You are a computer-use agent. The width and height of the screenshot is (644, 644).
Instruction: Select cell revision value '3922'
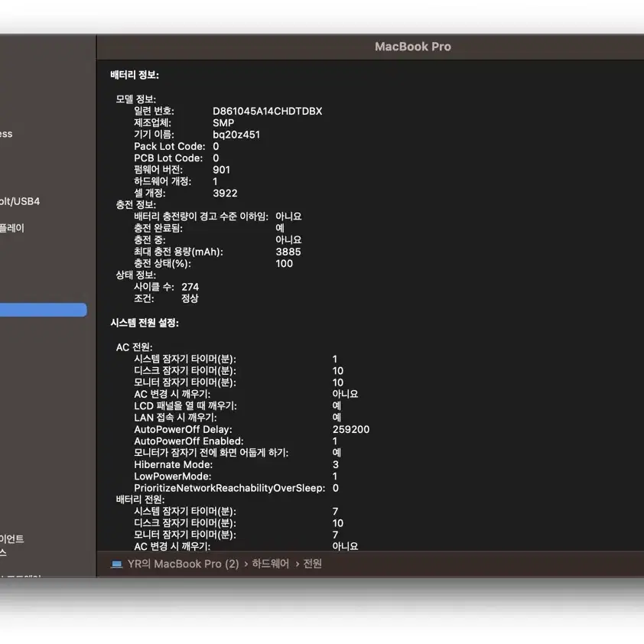point(225,193)
